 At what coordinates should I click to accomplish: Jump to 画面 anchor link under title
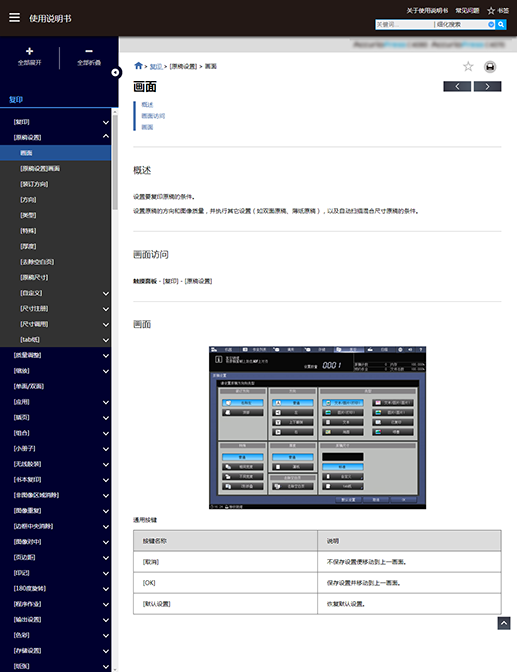(x=147, y=127)
